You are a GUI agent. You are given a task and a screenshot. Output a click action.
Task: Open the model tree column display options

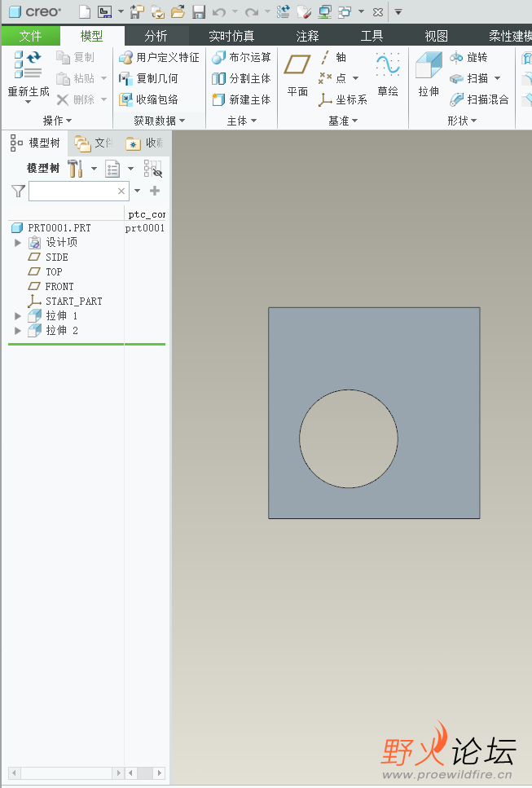pos(112,169)
